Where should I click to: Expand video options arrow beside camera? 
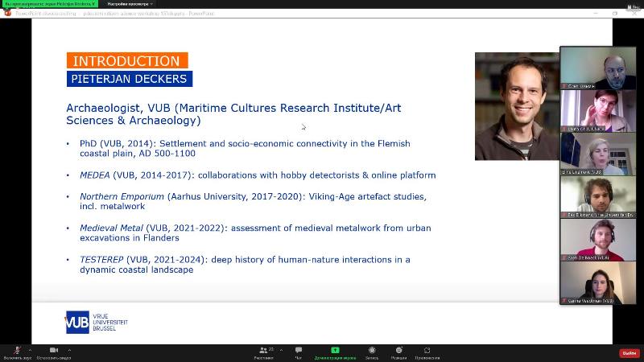tap(69, 350)
